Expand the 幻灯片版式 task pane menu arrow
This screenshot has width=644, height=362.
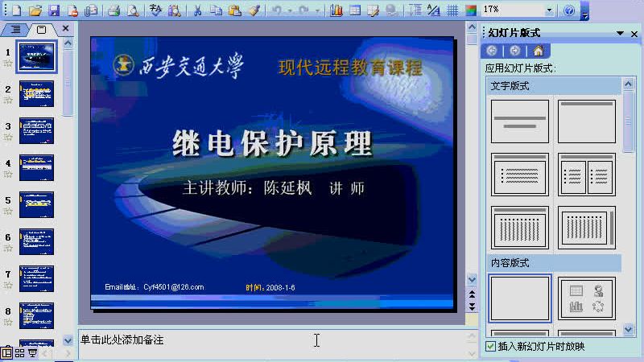click(620, 33)
